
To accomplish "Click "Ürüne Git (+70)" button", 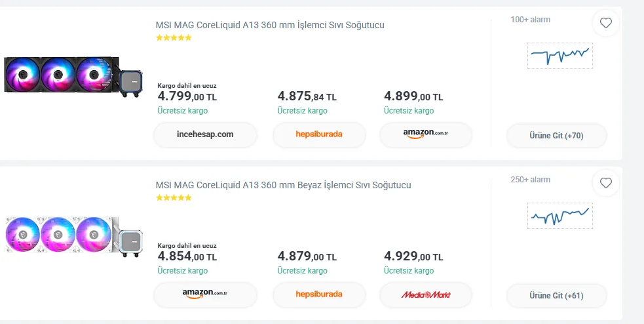I will [556, 136].
